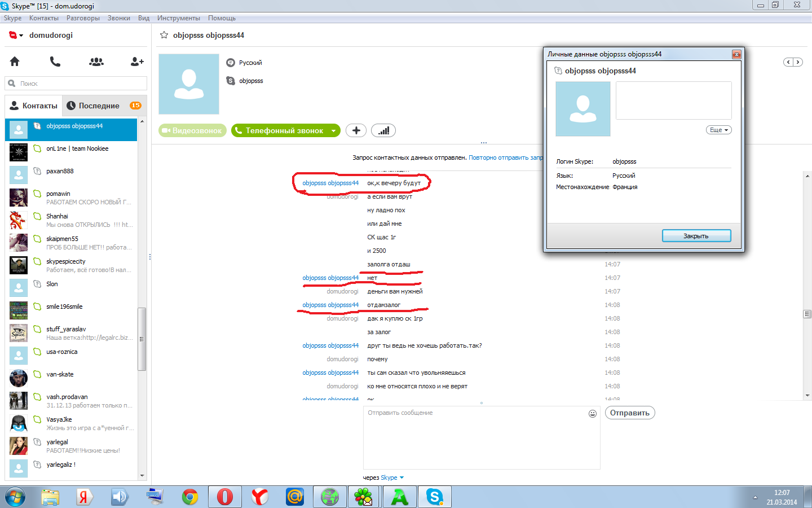Click the next arrow at top right
Image resolution: width=812 pixels, height=508 pixels.
coord(797,62)
